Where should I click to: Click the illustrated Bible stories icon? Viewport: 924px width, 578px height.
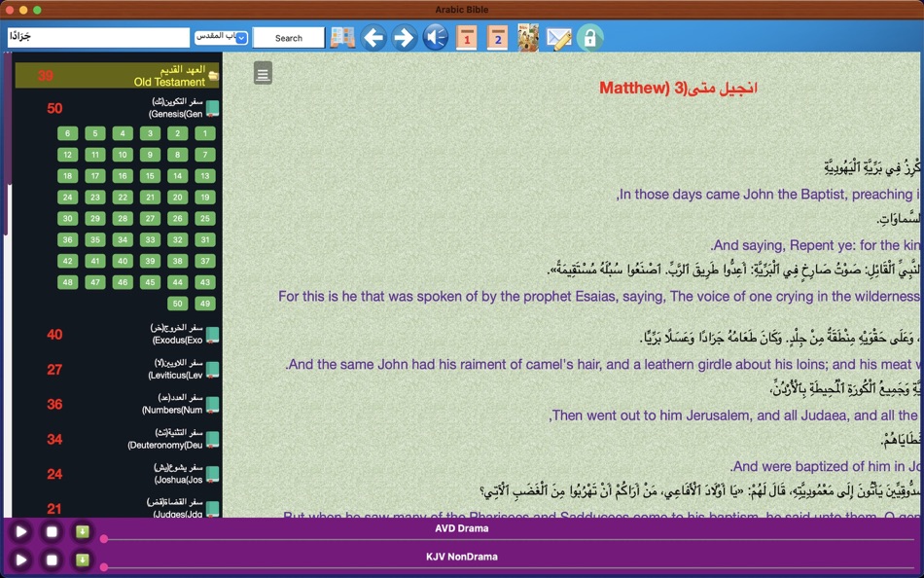(526, 38)
